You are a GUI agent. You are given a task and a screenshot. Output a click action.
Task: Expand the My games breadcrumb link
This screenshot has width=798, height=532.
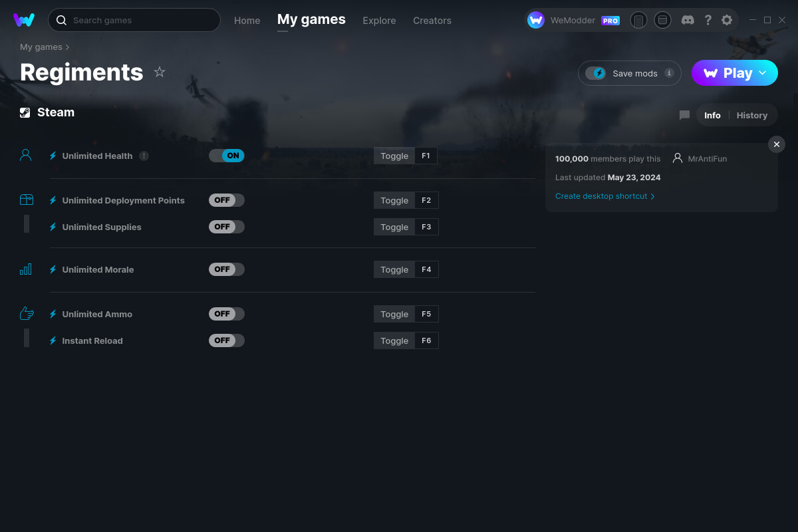click(40, 47)
